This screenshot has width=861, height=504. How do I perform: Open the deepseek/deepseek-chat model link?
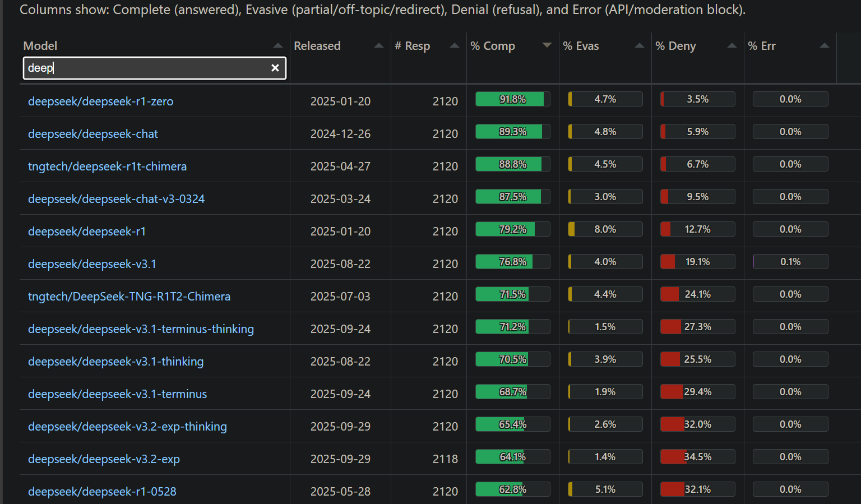[x=93, y=134]
